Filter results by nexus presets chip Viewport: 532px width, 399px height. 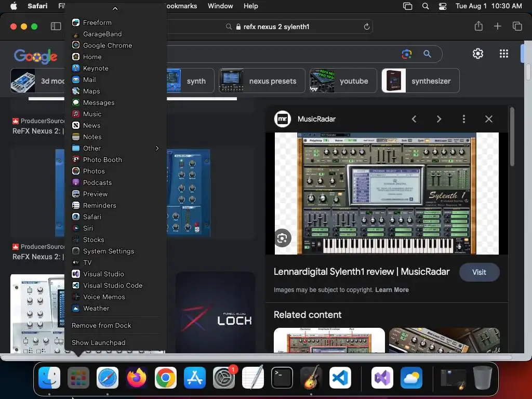262,81
